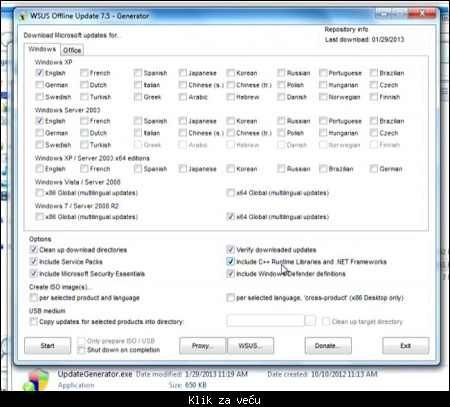Viewport: 450px width, 407px height.
Task: Enable Shut down on completion
Action: pos(81,350)
